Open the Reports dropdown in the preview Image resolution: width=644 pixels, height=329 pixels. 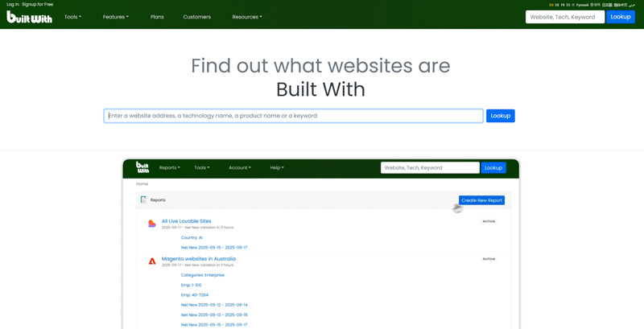(169, 168)
